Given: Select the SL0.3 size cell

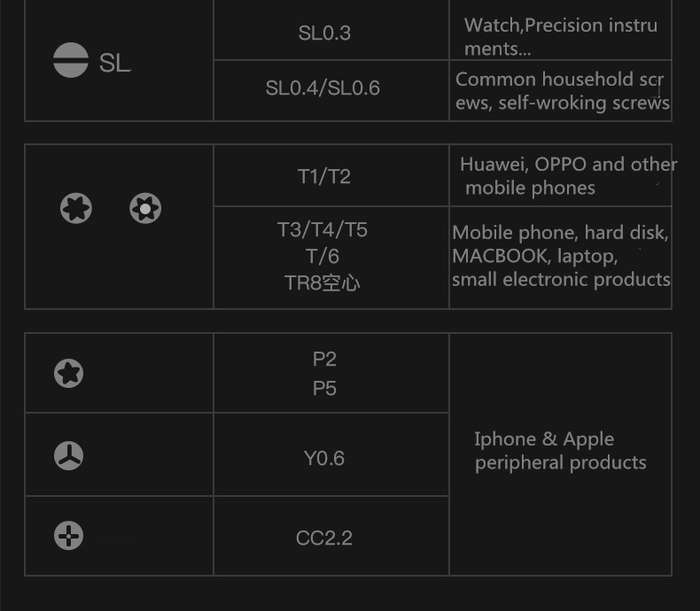Looking at the screenshot, I should pos(331,30).
